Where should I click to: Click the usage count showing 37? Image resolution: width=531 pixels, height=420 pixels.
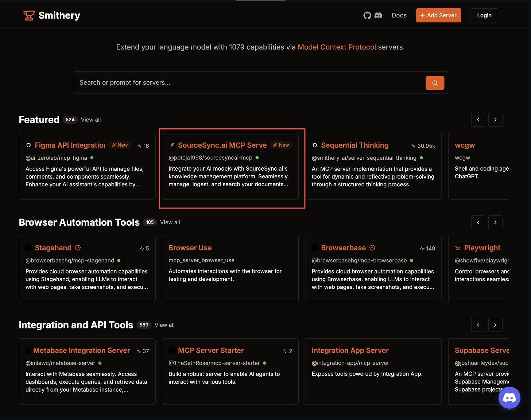coord(143,351)
